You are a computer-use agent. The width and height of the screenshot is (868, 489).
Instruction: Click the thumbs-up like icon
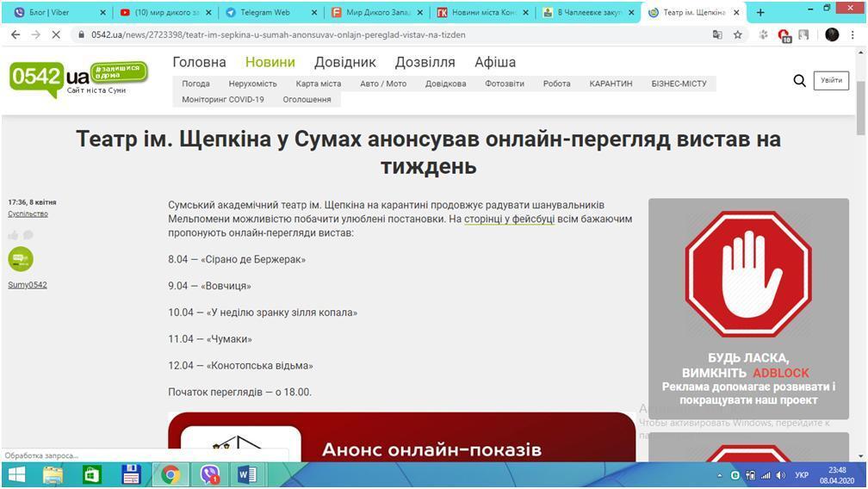[13, 235]
